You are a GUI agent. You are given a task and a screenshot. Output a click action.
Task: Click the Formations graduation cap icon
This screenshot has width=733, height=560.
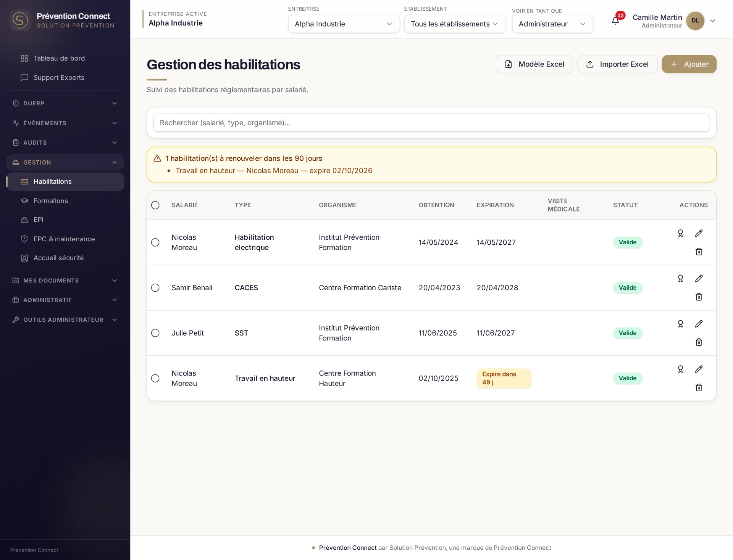coord(24,201)
